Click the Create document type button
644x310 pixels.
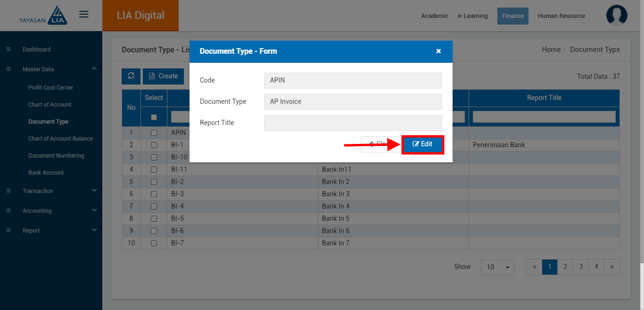pos(163,76)
